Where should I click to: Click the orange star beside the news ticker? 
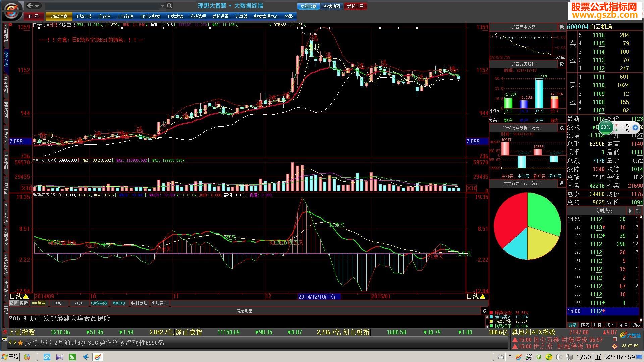click(20, 343)
